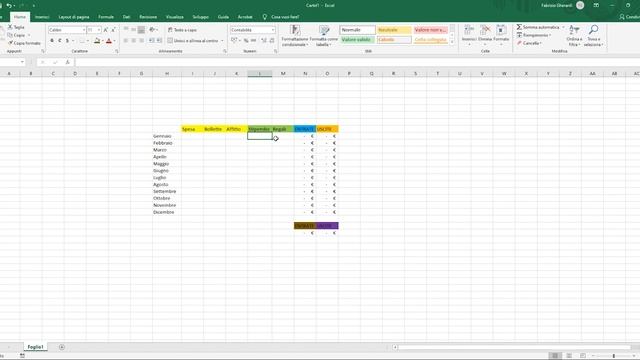The image size is (640, 360).
Task: Toggle middle vertical alignment
Action: pyautogui.click(x=133, y=30)
